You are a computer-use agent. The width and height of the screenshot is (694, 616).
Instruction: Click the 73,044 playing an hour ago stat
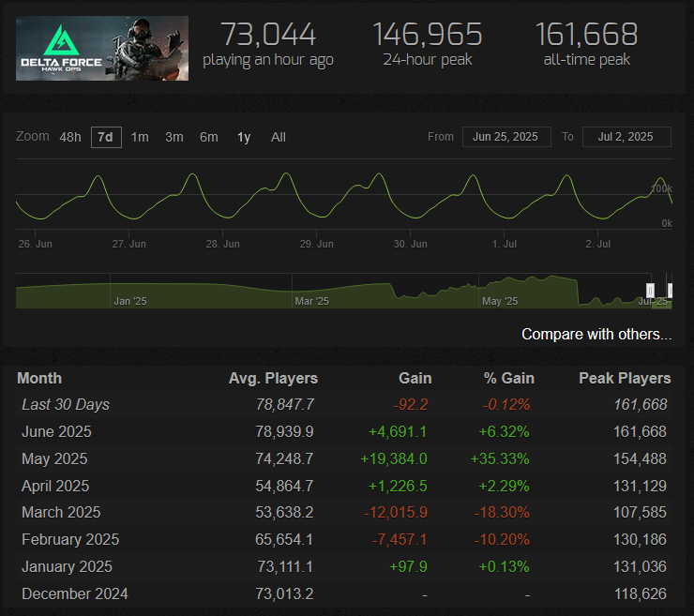coord(268,45)
